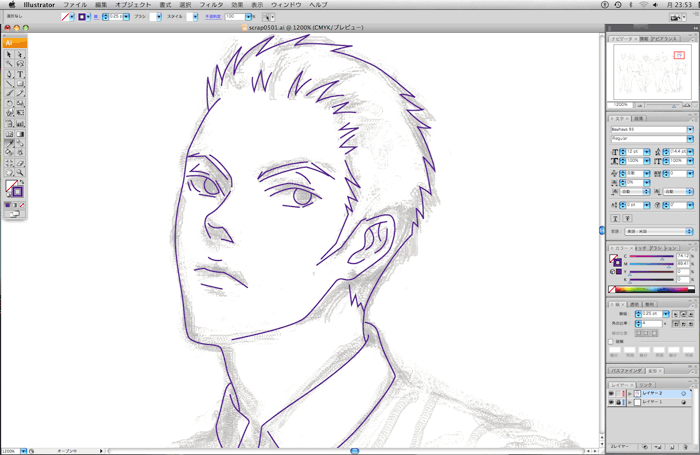
Task: Select the Blend tool
Action: point(20,143)
